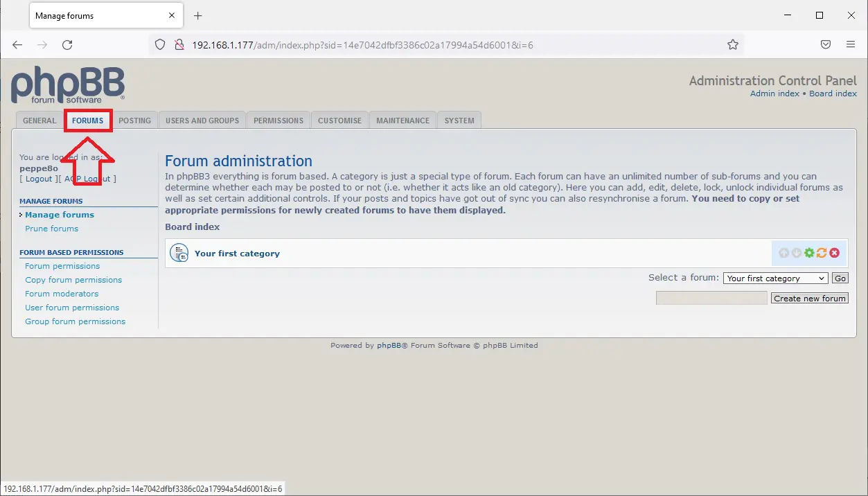Open the Group forum permissions link
The image size is (868, 496).
tap(76, 321)
